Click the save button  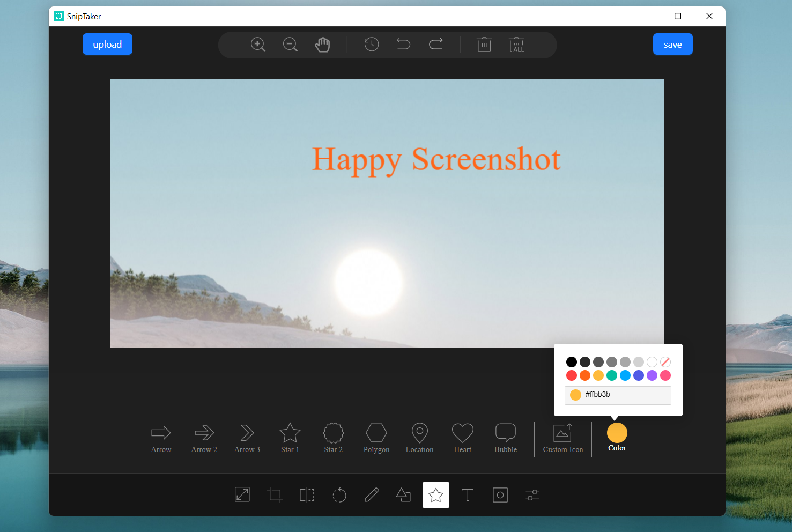click(673, 44)
